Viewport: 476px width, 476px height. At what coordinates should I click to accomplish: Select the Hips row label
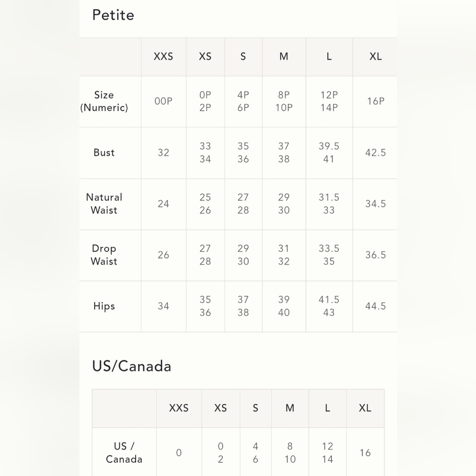coord(104,306)
